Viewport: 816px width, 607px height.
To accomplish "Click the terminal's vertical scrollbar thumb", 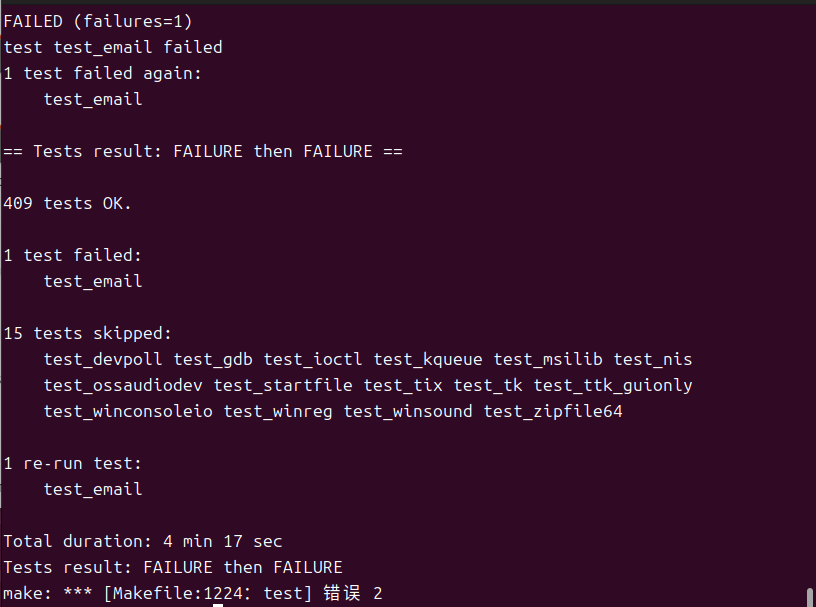I will 809,596.
